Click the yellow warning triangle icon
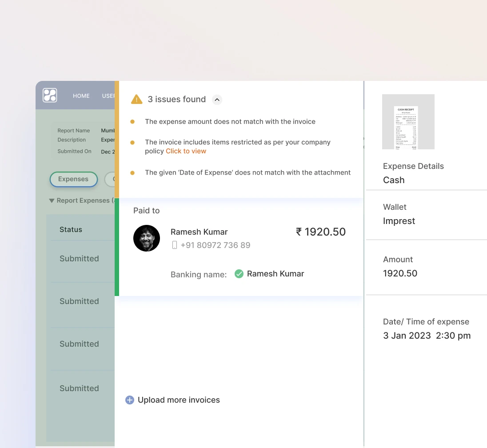The width and height of the screenshot is (487, 448). coord(136,100)
